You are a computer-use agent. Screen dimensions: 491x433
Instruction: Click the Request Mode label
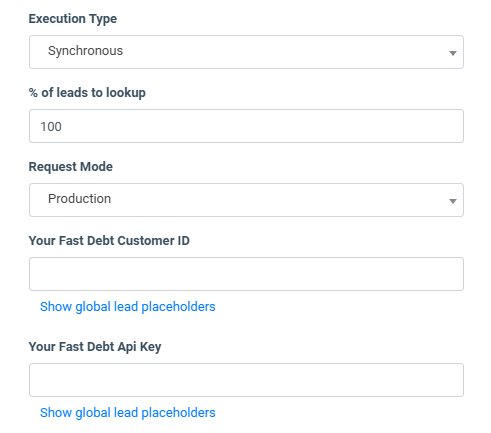(x=71, y=167)
